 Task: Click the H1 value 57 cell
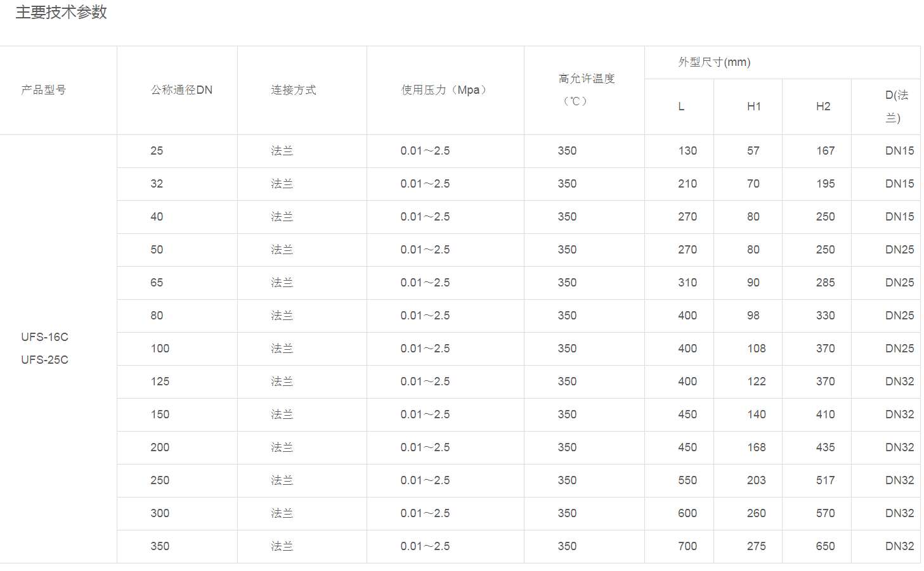tap(753, 151)
